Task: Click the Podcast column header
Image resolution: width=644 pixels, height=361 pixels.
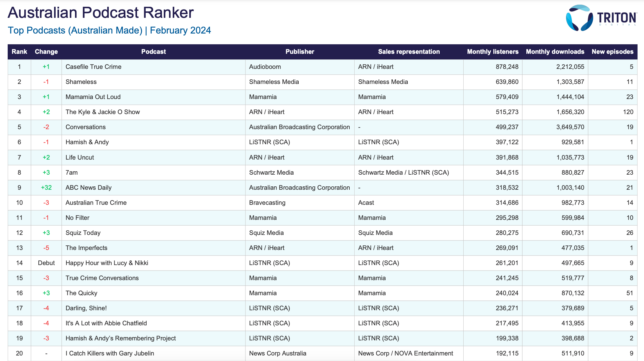Action: (x=154, y=52)
